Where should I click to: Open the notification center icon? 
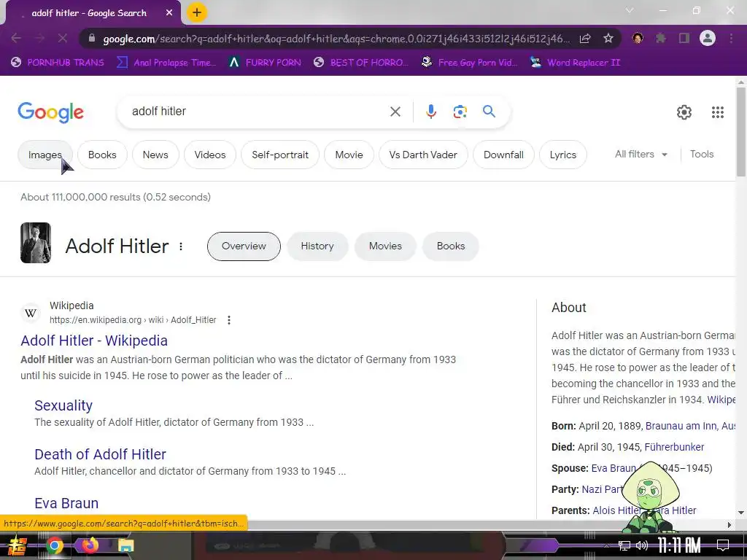pyautogui.click(x=723, y=545)
